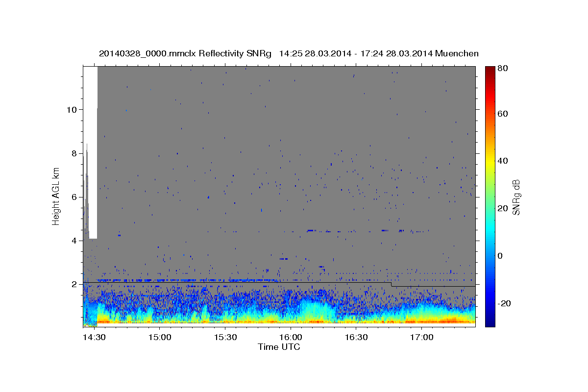Click the colorbar value 80

click(504, 69)
